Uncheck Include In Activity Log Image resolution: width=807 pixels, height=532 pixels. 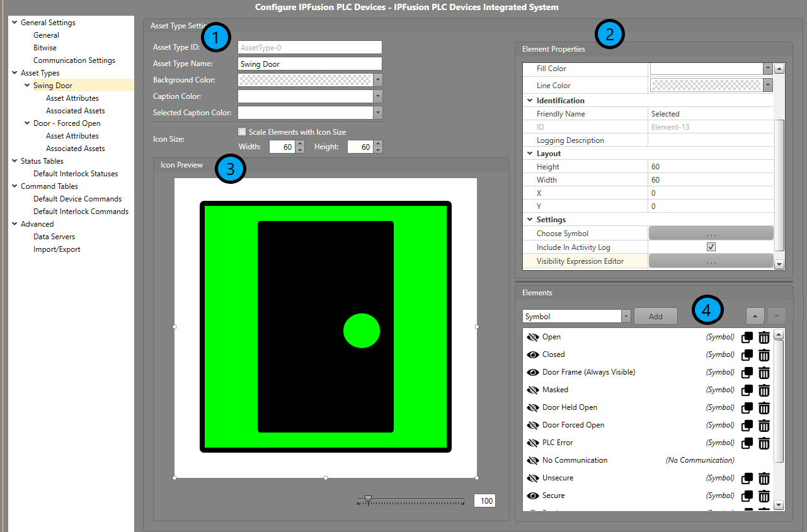[x=711, y=247]
